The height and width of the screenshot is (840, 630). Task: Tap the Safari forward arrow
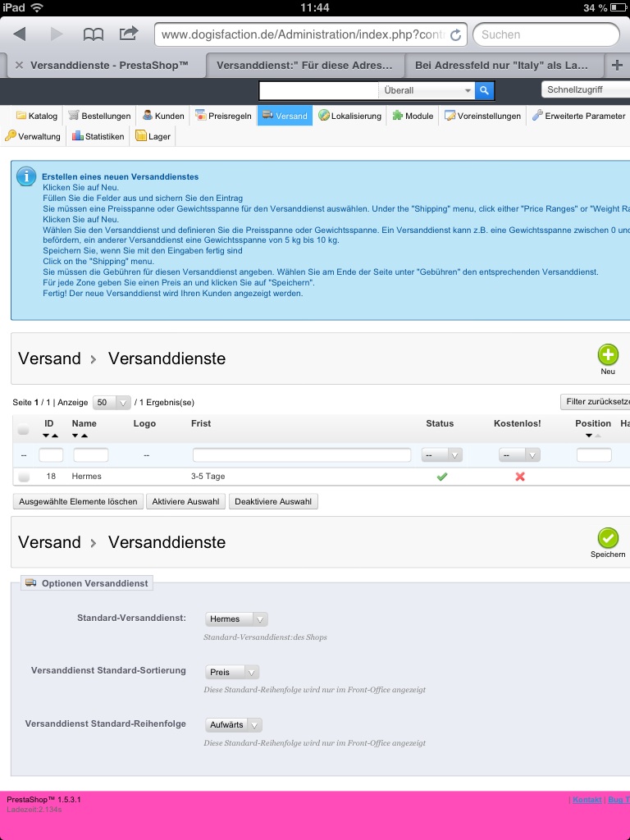point(57,34)
